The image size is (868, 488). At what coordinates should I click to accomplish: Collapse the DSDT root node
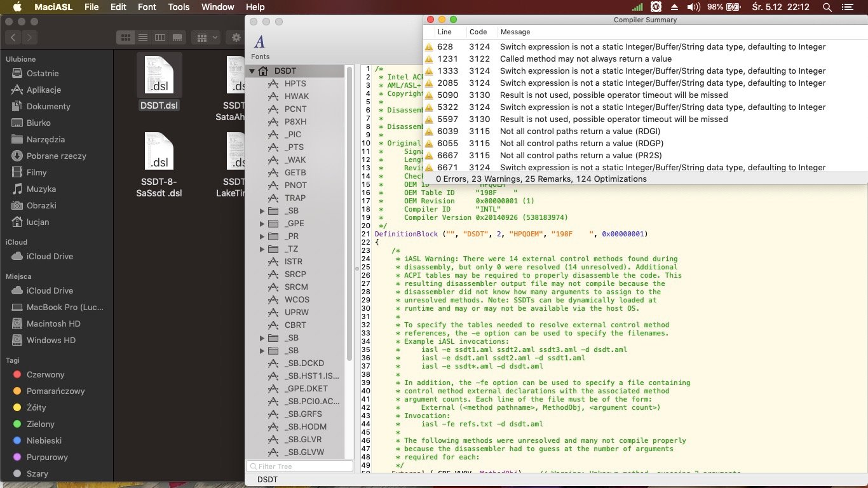(252, 71)
